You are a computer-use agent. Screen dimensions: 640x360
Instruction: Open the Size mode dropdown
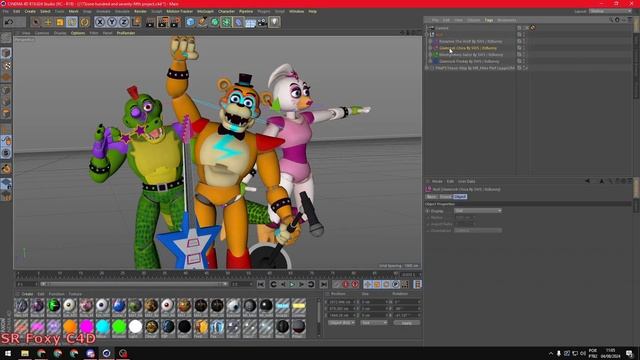(373, 322)
